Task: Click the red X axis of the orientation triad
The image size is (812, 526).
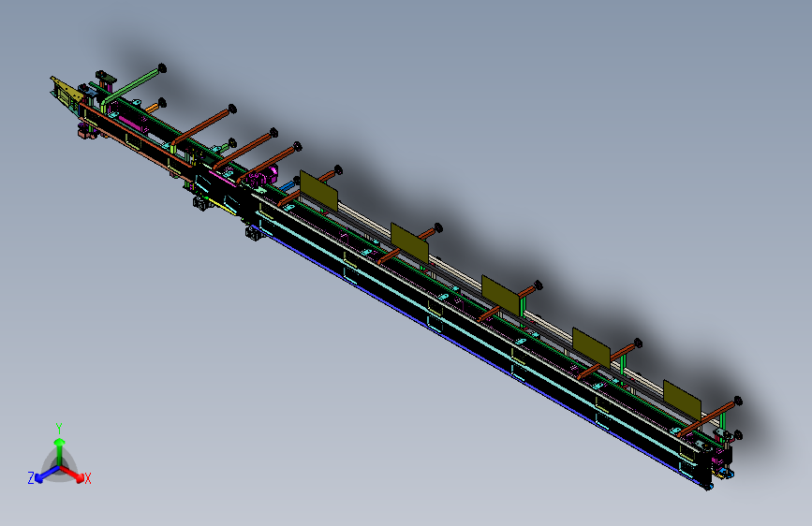Action: [72, 474]
